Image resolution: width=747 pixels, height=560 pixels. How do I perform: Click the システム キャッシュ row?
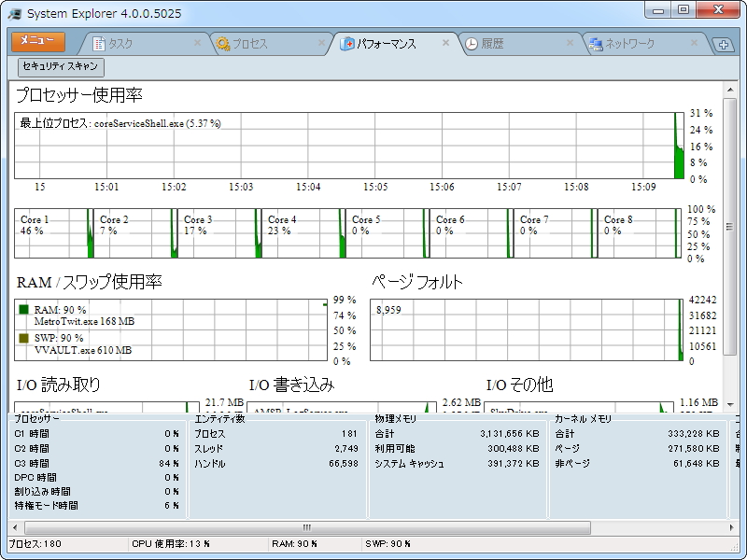pos(457,463)
